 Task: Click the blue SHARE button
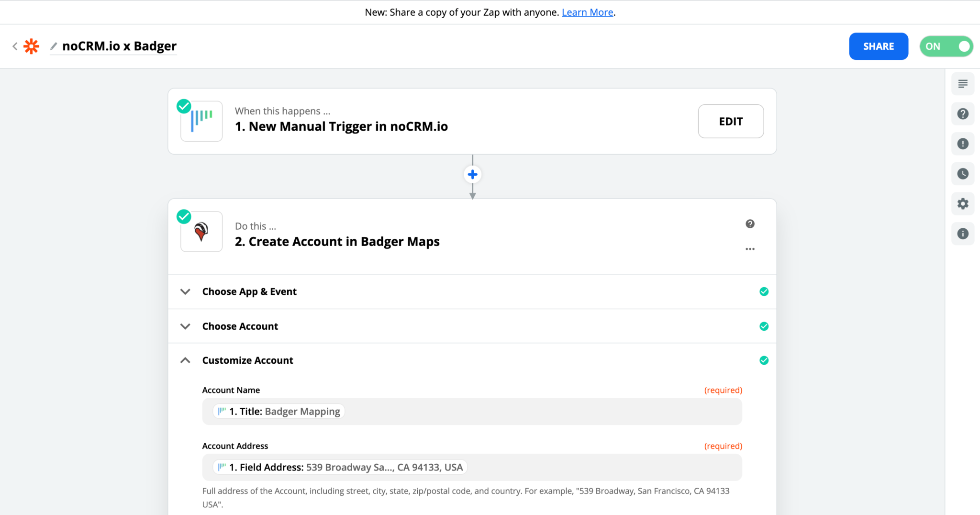[878, 46]
